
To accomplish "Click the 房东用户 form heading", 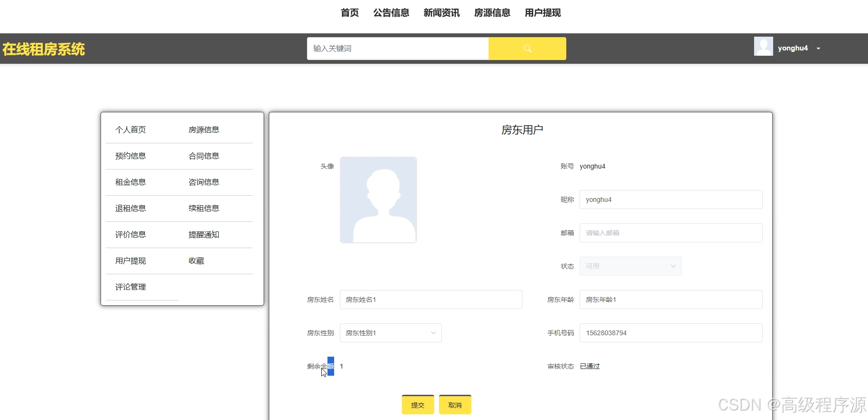I will coord(522,130).
